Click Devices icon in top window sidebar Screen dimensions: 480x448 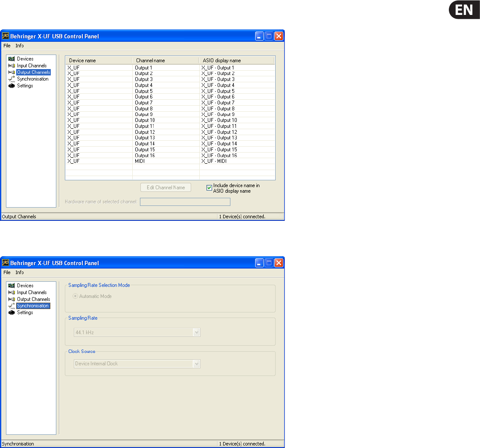pyautogui.click(x=12, y=59)
